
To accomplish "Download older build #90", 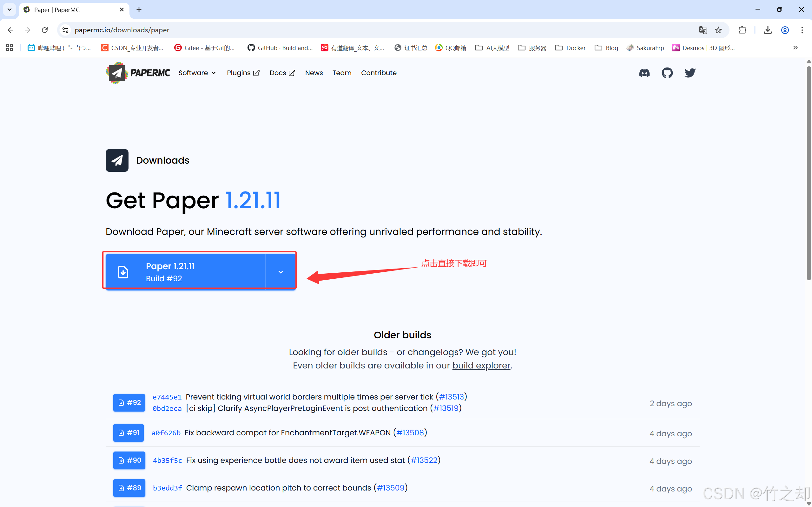I will click(129, 460).
